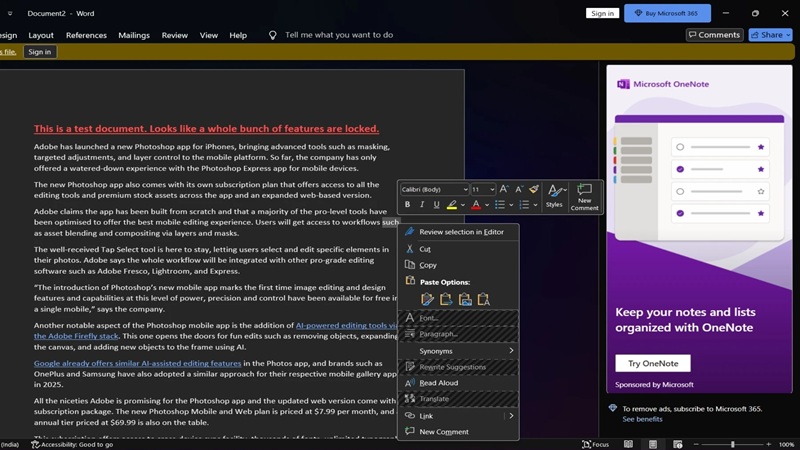Apply Italic from the floating toolbar

(x=422, y=205)
